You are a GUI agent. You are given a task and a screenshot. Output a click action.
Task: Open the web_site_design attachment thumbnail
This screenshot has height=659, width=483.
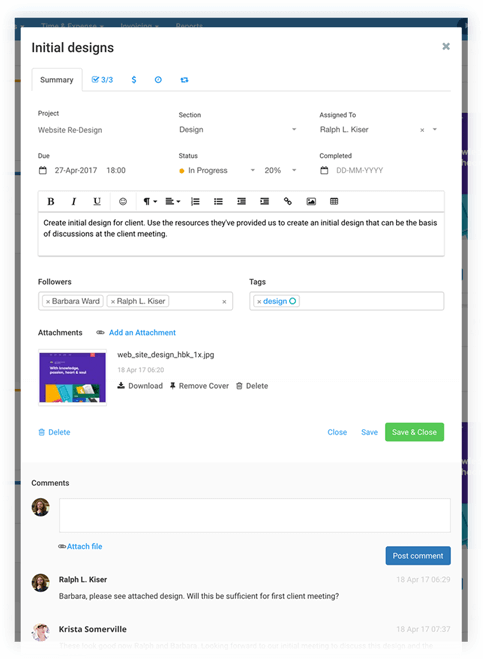[x=73, y=377]
